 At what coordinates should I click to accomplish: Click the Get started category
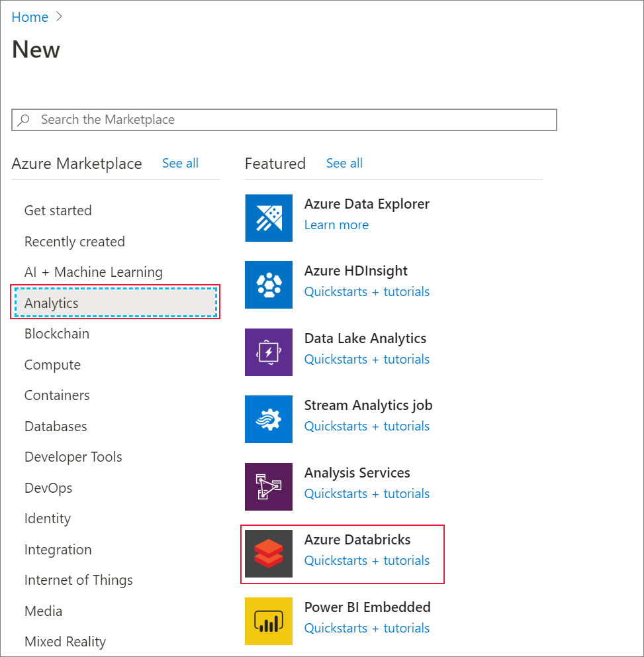coord(58,211)
